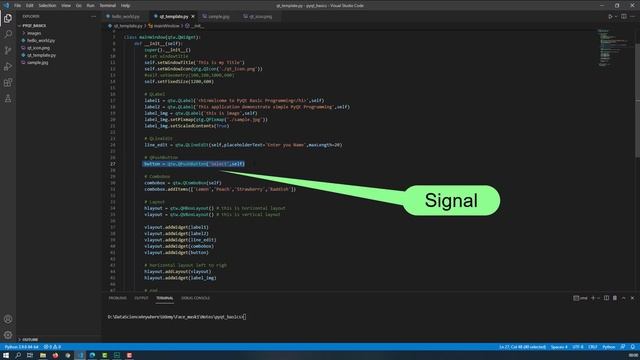Image resolution: width=640 pixels, height=360 pixels.
Task: Open the Help menu
Action: [125, 6]
